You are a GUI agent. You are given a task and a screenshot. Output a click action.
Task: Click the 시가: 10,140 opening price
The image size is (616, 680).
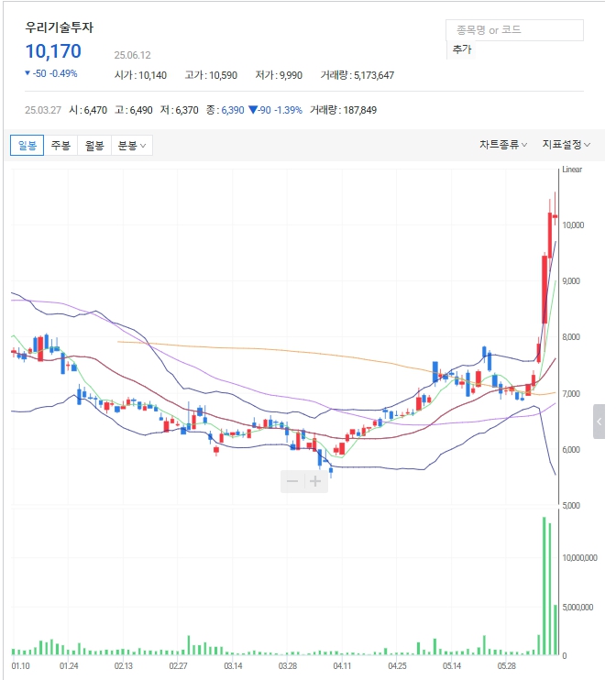(x=140, y=75)
